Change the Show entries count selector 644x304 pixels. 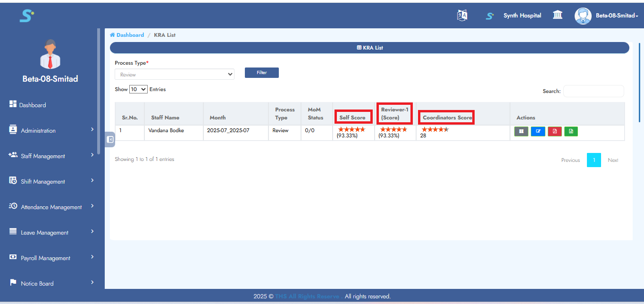click(138, 89)
